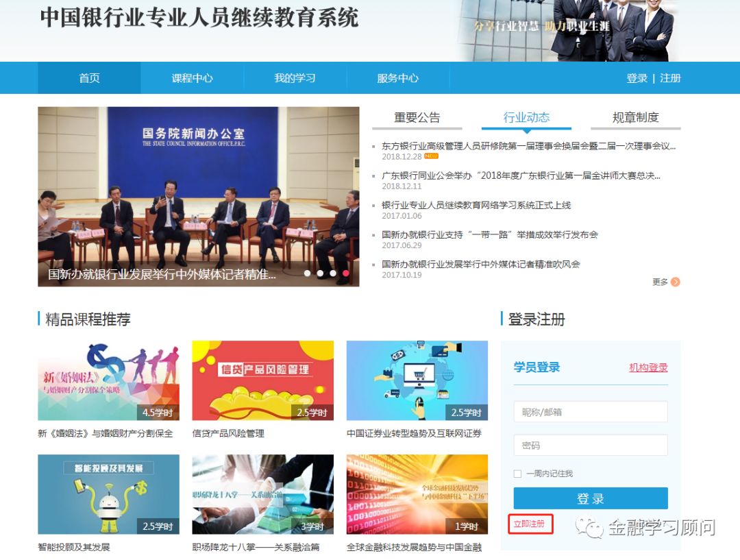Click the NEW badge beside 2018.12.28
Image resolution: width=740 pixels, height=560 pixels.
pos(432,156)
